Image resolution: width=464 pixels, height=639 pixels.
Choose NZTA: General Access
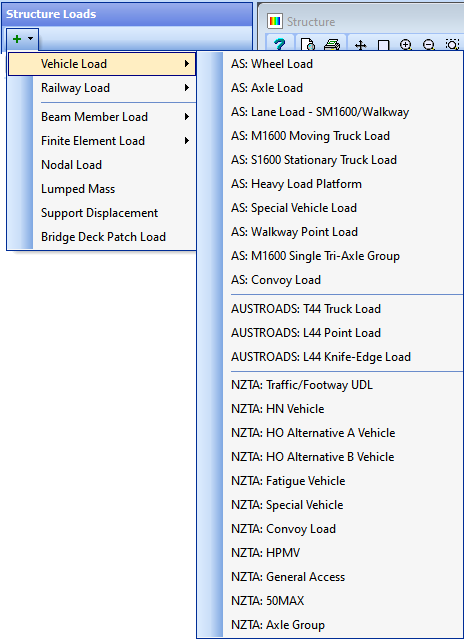tap(330, 577)
